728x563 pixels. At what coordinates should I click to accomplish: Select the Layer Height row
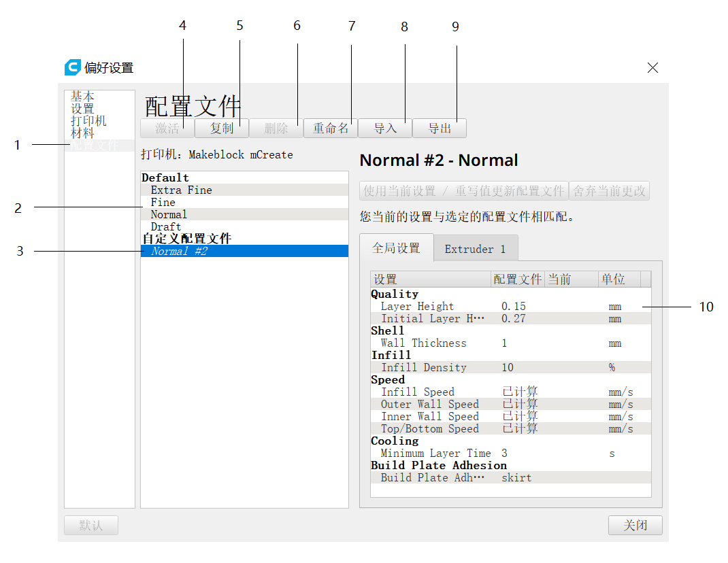coord(511,307)
